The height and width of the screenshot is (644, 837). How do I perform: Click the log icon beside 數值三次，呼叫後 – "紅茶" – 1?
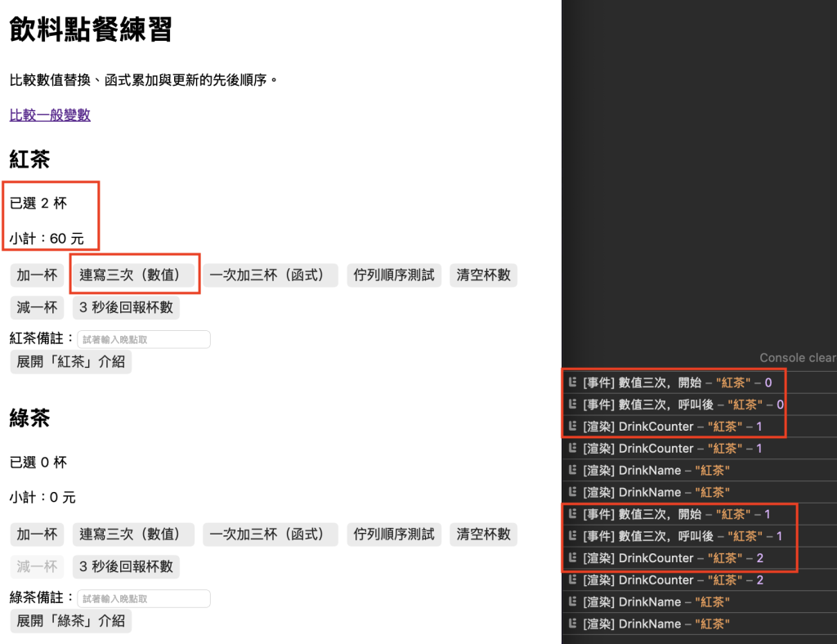[x=573, y=535]
